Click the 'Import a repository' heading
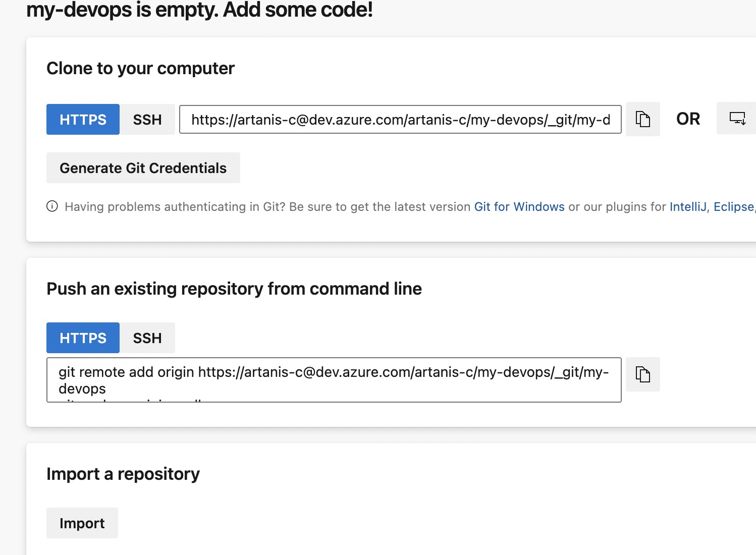This screenshot has width=756, height=555. (x=123, y=474)
